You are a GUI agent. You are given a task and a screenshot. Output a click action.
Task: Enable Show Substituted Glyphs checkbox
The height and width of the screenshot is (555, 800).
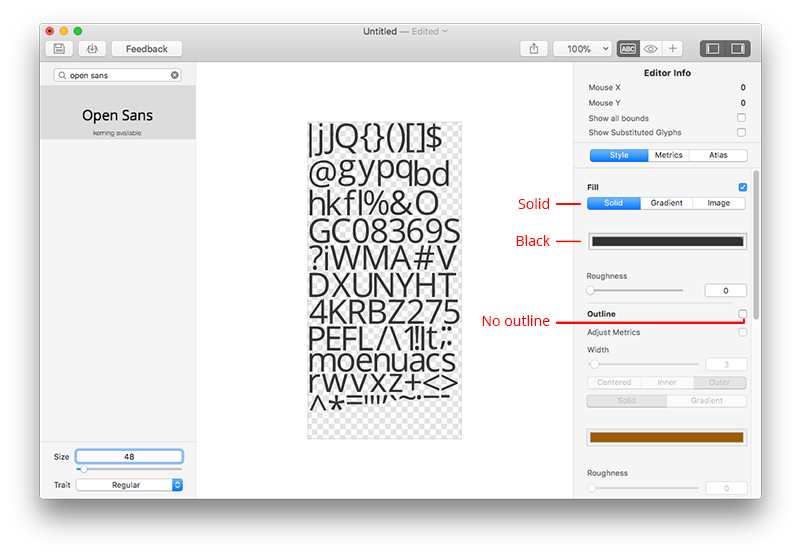point(741,132)
